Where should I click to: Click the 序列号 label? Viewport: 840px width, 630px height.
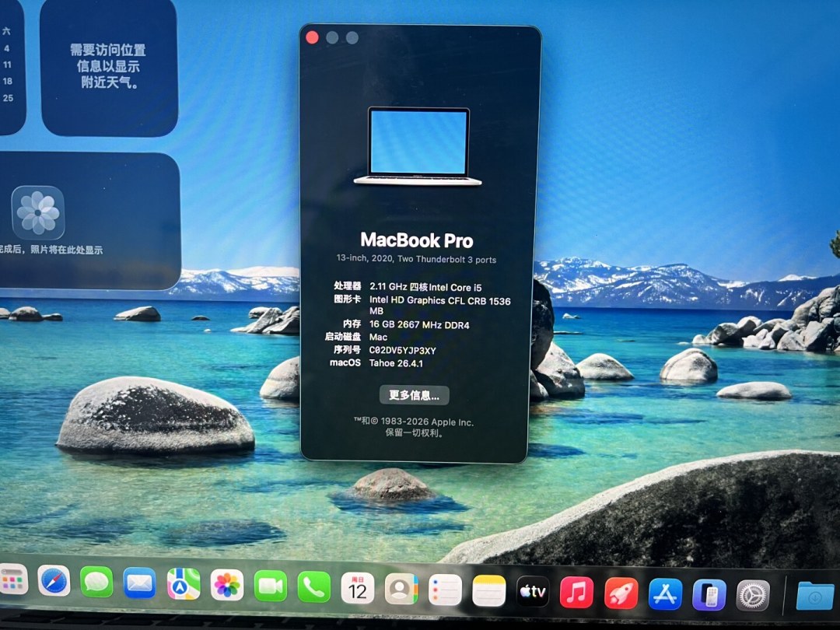(x=347, y=349)
